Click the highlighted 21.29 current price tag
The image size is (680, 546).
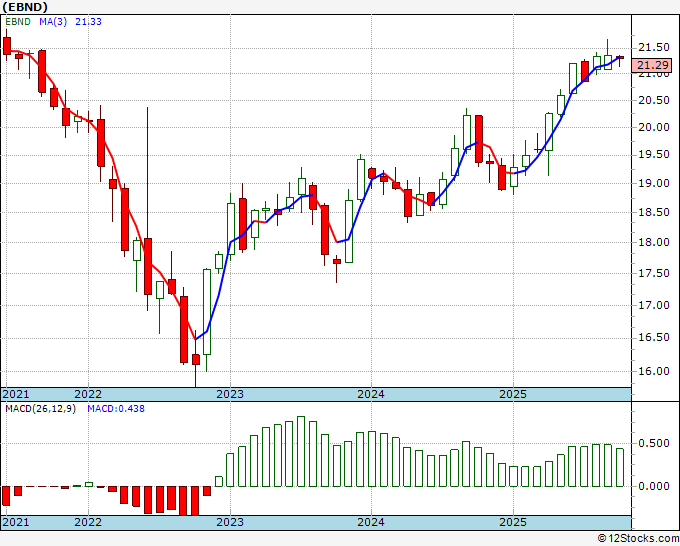tap(652, 65)
